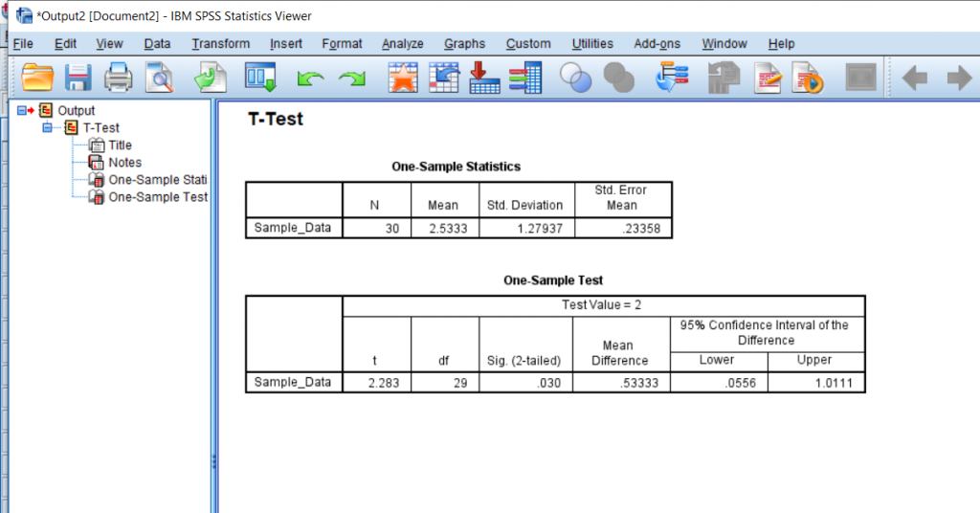
Task: Collapse the T-Test tree node
Action: 48,127
